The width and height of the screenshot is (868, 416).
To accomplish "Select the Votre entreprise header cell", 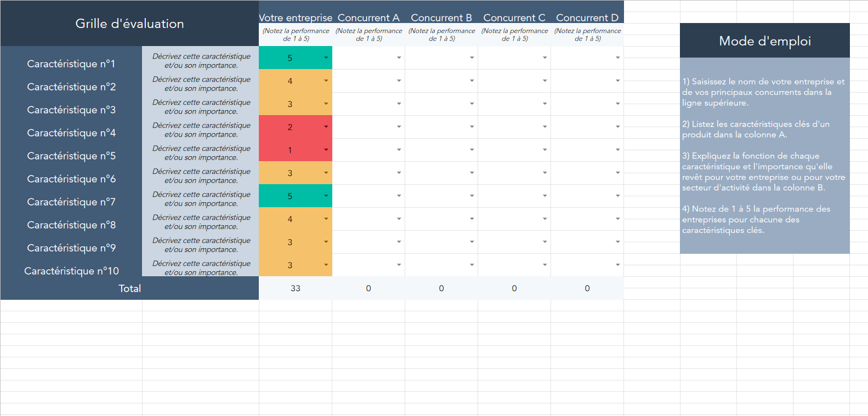I will click(296, 18).
